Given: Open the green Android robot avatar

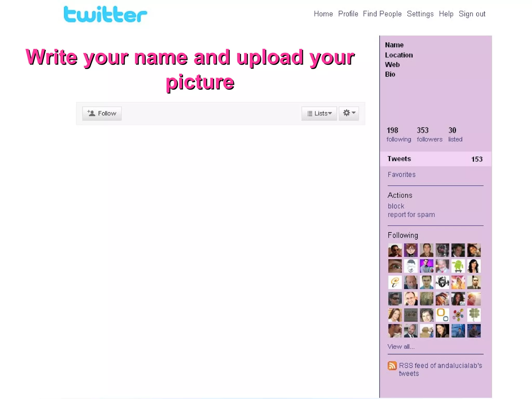Looking at the screenshot, I should coord(458,266).
